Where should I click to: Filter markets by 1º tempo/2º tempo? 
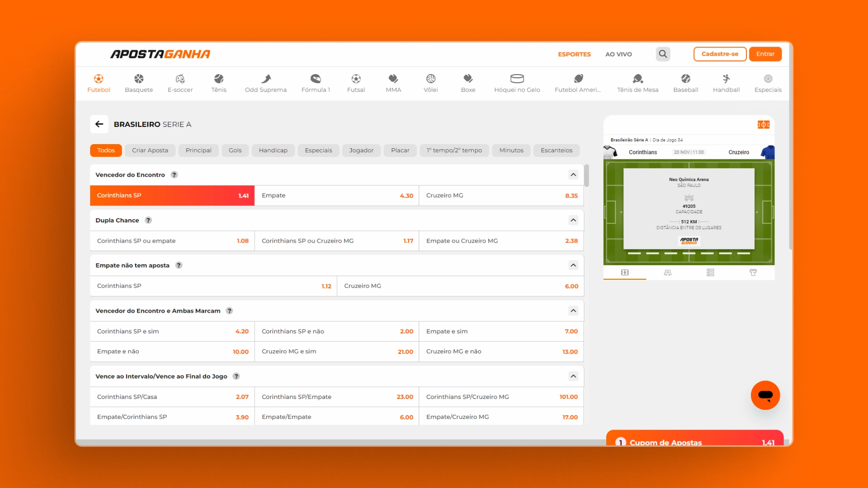pos(454,150)
